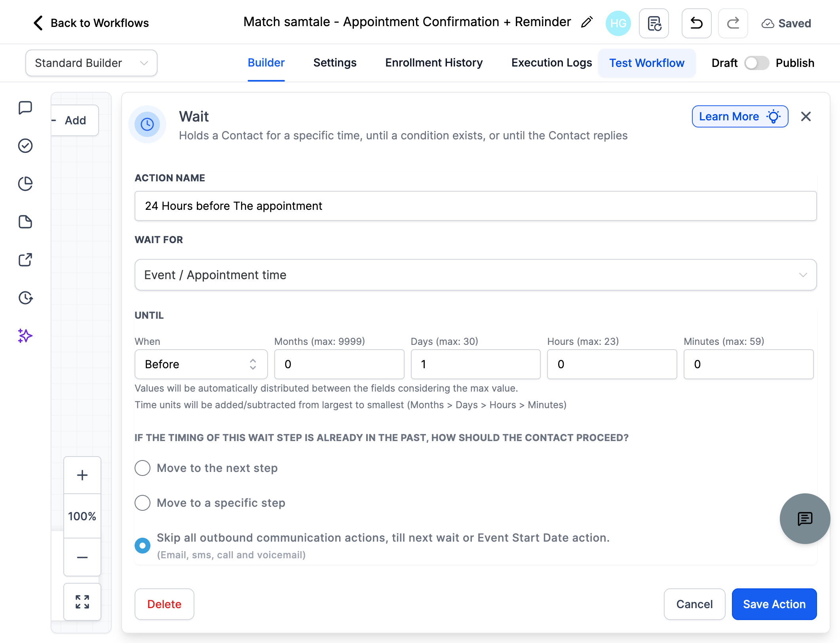Open the sticky note sidebar icon

[25, 222]
